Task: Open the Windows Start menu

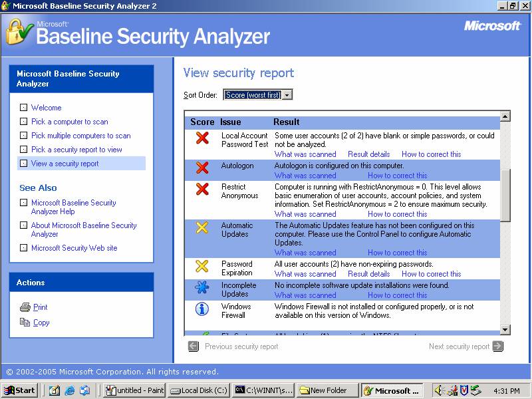Action: point(20,390)
